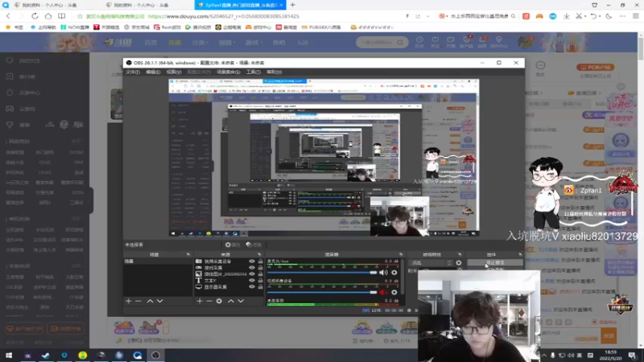
Task: Go back with the browser back arrow
Action: 8,16
